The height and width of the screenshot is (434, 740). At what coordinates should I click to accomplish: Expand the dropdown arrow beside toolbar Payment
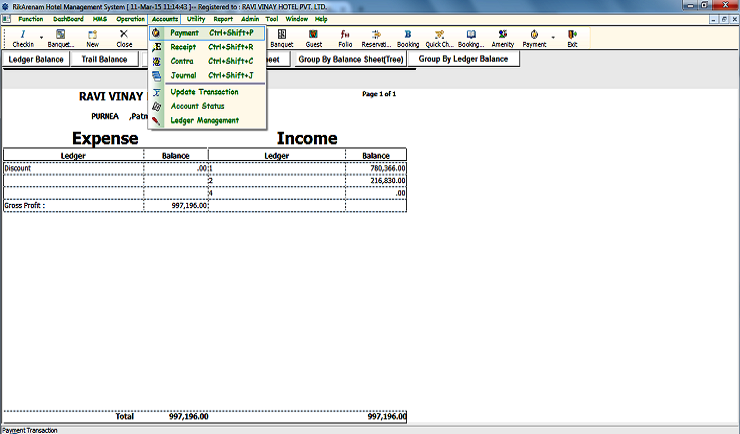tap(553, 38)
